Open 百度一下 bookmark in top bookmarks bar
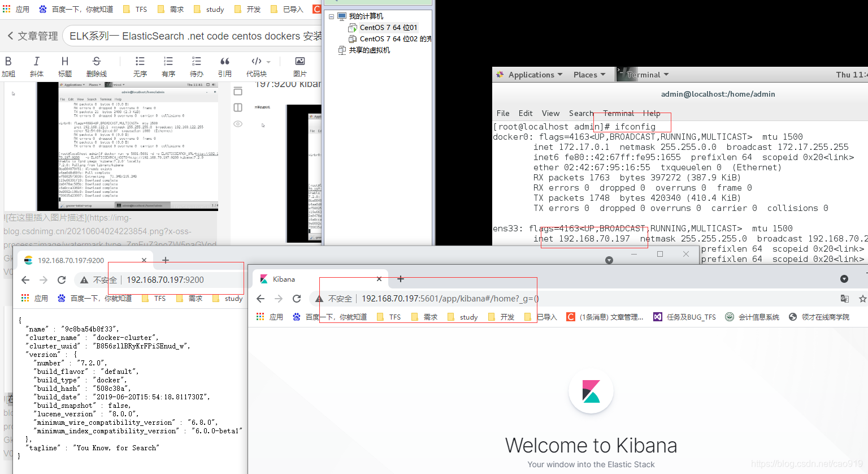Viewport: 868px width, 474px height. click(x=76, y=9)
